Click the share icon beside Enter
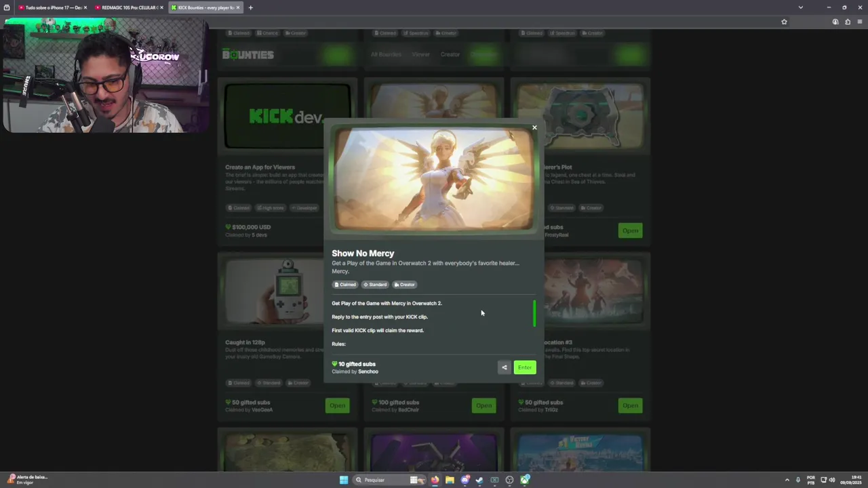This screenshot has width=868, height=488. (x=504, y=367)
